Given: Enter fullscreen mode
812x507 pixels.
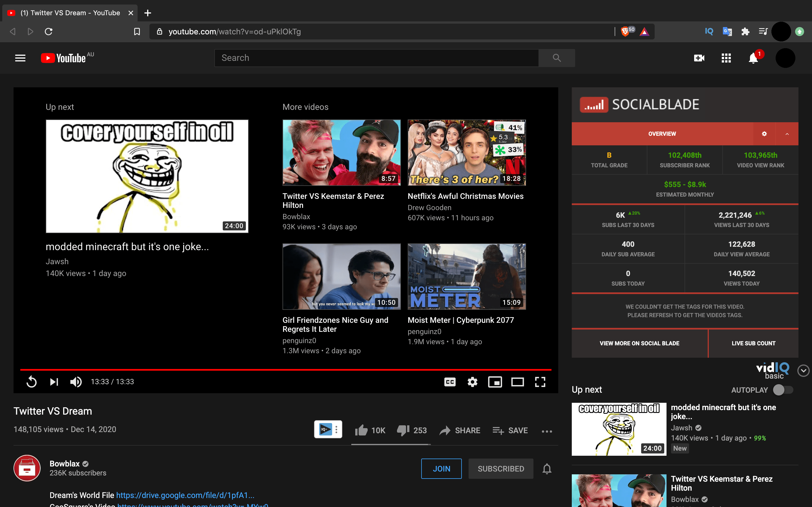Looking at the screenshot, I should [x=540, y=382].
